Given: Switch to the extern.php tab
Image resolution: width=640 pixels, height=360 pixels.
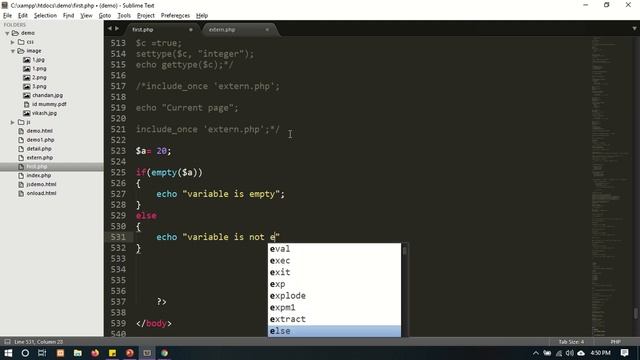Looking at the screenshot, I should click(239, 29).
